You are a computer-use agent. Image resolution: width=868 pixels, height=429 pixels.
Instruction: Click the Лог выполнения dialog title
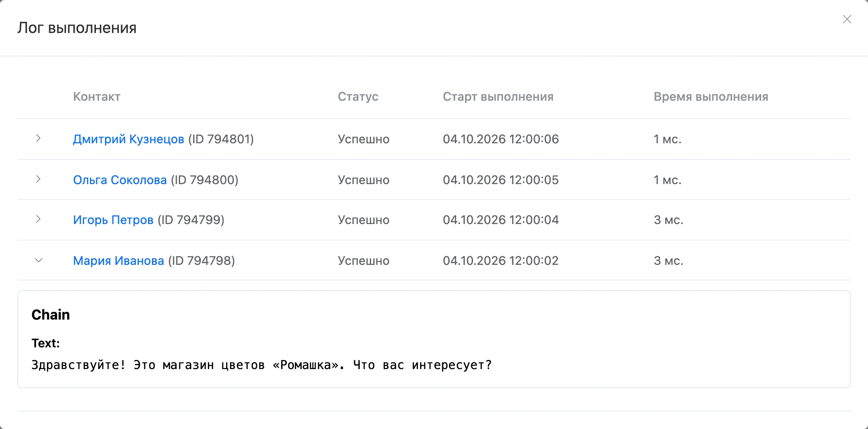77,28
